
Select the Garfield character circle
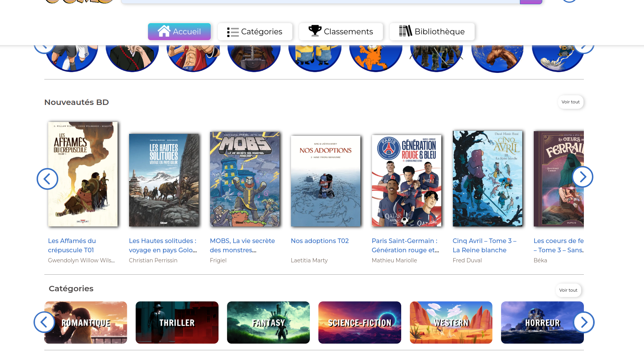(376, 58)
